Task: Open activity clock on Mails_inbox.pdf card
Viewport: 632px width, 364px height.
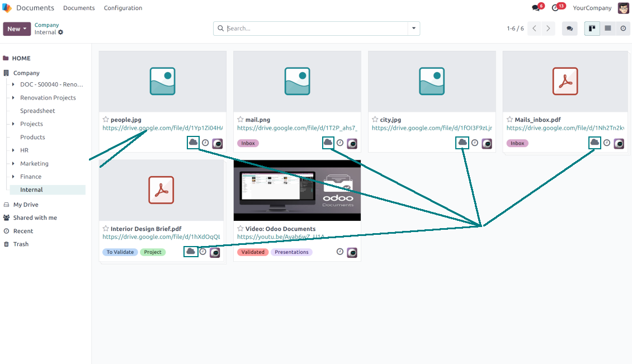Action: pos(607,143)
